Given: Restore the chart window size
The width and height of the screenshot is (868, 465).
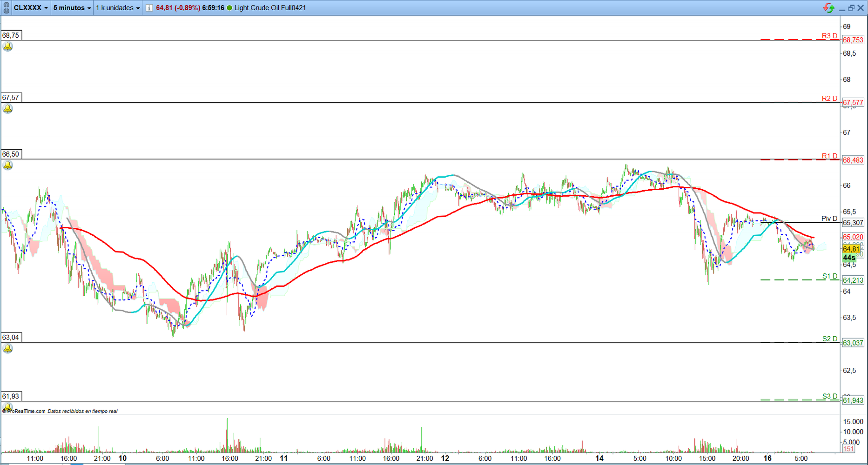Looking at the screenshot, I should [851, 8].
